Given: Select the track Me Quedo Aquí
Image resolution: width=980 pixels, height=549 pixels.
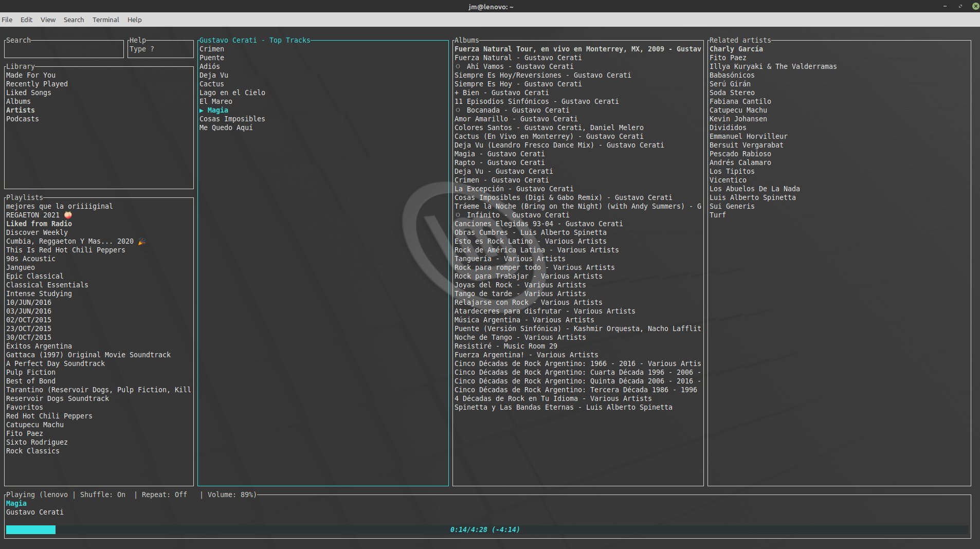Looking at the screenshot, I should [226, 127].
